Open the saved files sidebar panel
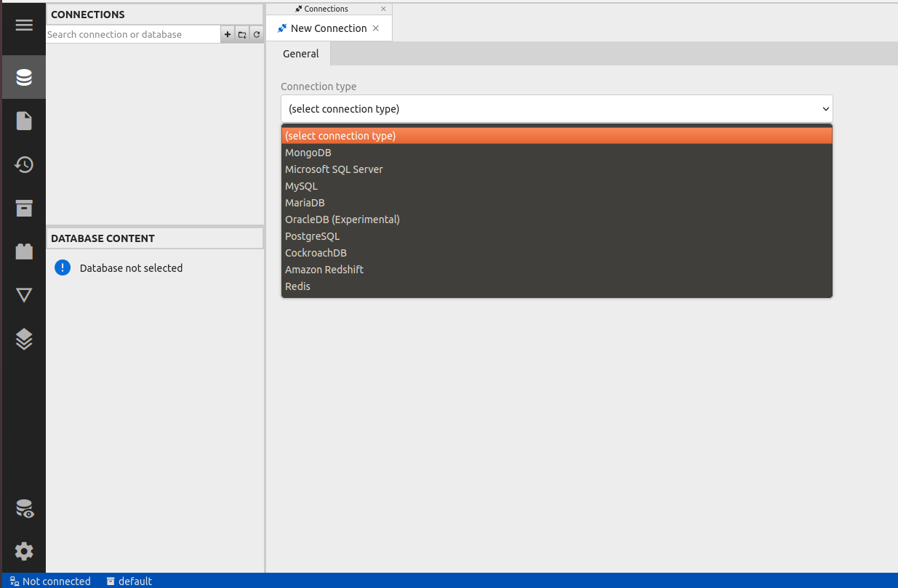Viewport: 898px width, 588px height. coord(24,121)
